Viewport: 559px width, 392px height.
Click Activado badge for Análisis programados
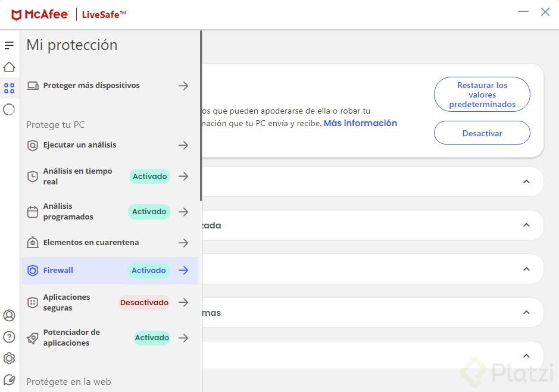(149, 212)
